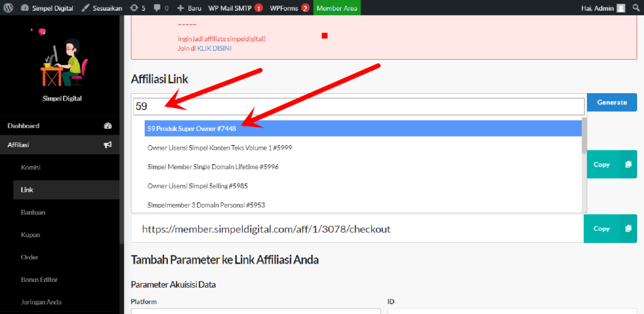Open the Member Area link

point(337,8)
